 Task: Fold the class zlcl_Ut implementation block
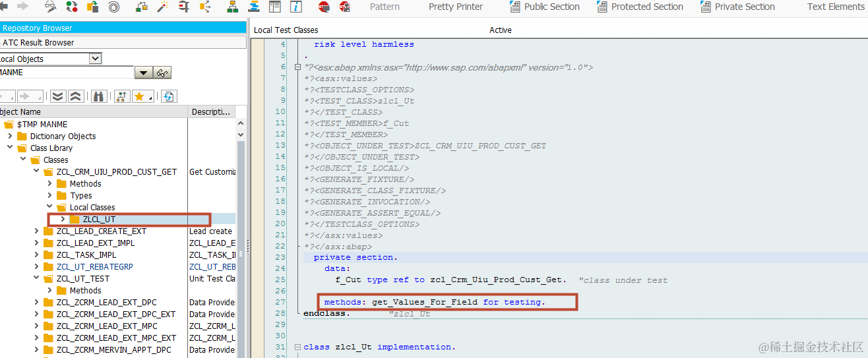click(297, 347)
